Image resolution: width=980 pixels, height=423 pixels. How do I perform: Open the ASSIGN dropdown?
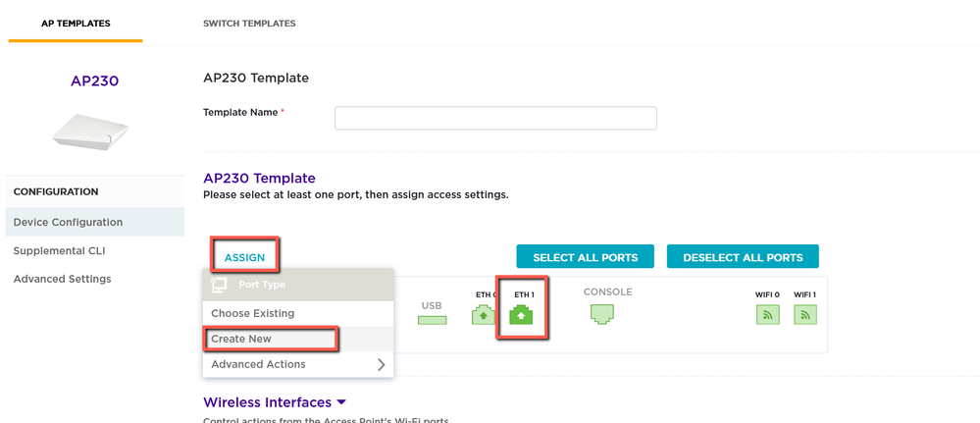coord(244,257)
